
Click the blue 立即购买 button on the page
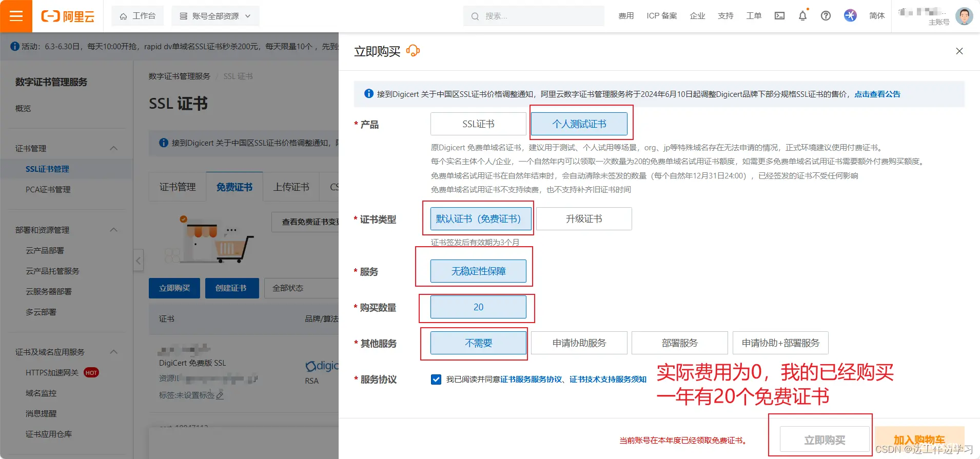(174, 288)
